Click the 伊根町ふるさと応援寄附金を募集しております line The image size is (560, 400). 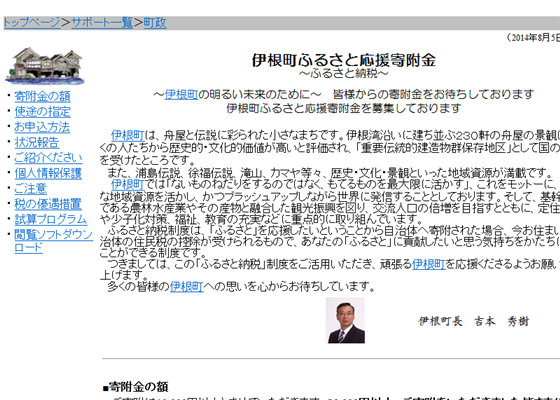(344, 108)
